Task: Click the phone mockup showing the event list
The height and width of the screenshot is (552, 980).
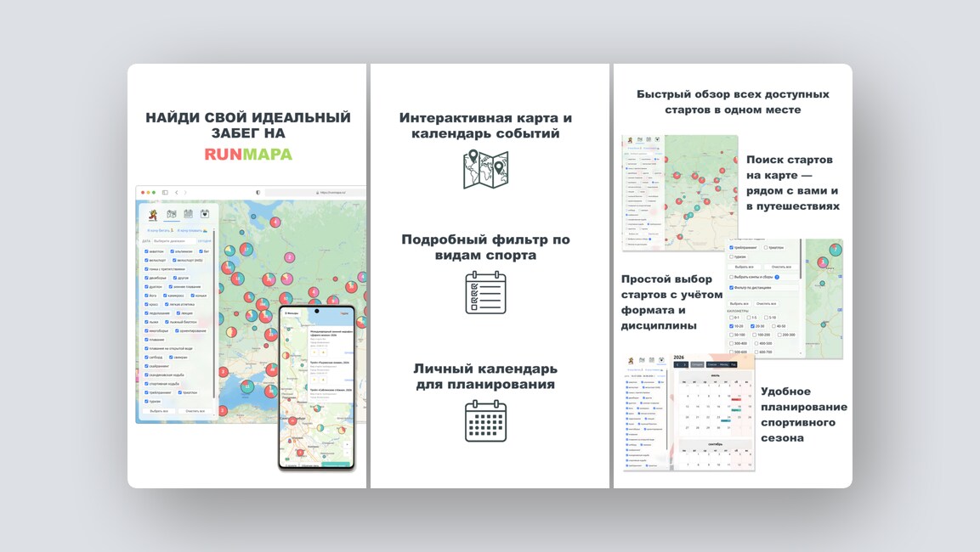Action: point(316,387)
